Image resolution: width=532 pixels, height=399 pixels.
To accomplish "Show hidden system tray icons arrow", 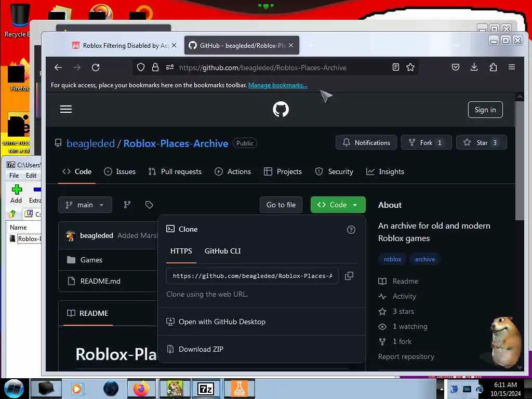I will pos(442,389).
